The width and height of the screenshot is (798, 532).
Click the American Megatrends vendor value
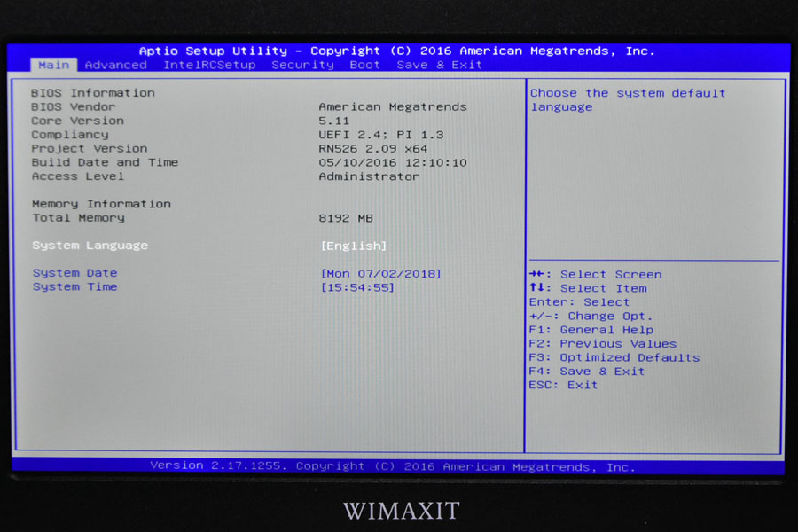[393, 107]
